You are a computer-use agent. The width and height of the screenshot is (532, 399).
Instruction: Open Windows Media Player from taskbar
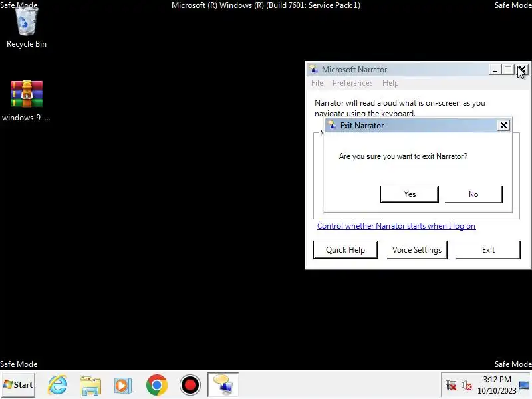coord(123,386)
